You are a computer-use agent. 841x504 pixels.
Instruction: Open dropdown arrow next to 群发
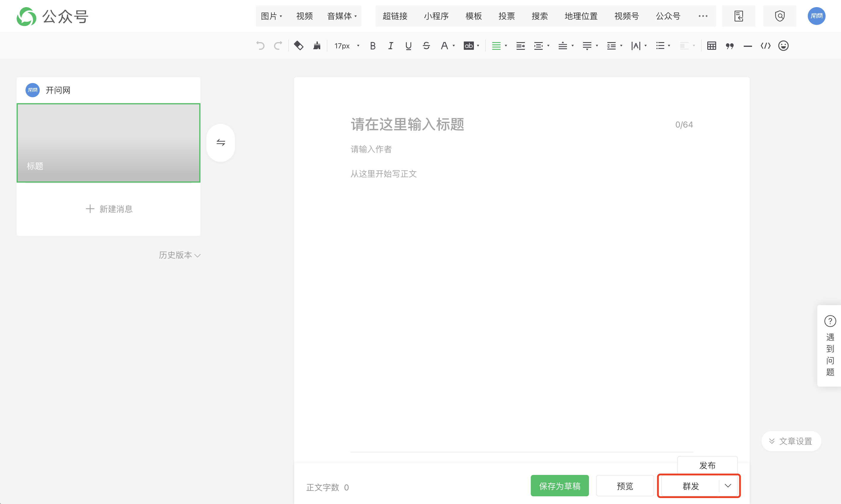pyautogui.click(x=728, y=486)
